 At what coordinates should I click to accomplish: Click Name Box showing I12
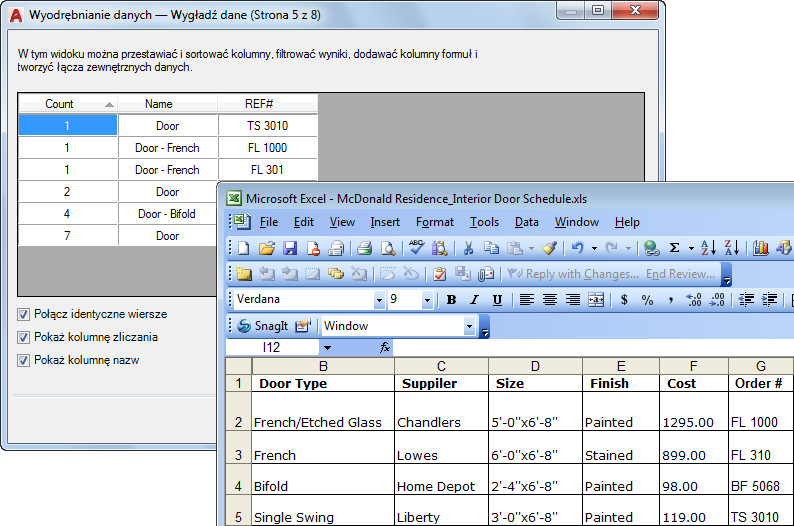click(x=272, y=347)
